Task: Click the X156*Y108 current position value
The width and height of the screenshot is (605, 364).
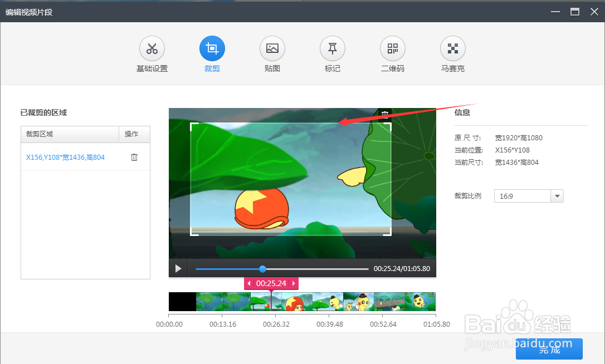Action: coord(513,150)
